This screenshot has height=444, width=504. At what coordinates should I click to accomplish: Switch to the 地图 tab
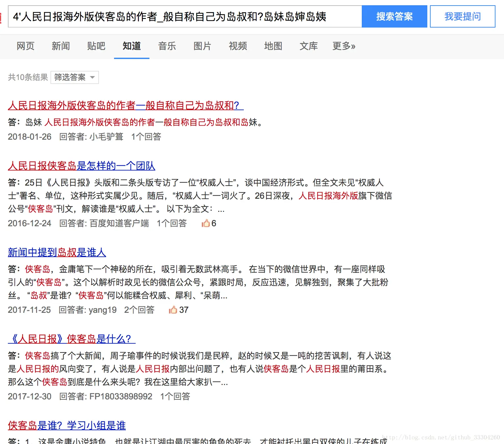point(273,46)
